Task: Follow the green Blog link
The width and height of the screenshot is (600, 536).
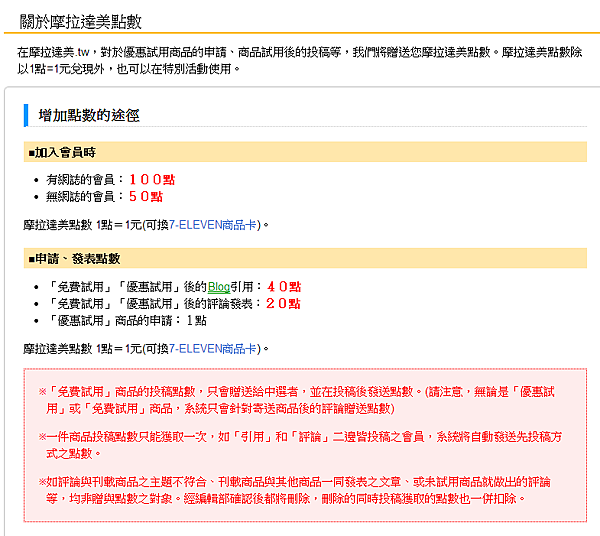Action: (x=219, y=287)
